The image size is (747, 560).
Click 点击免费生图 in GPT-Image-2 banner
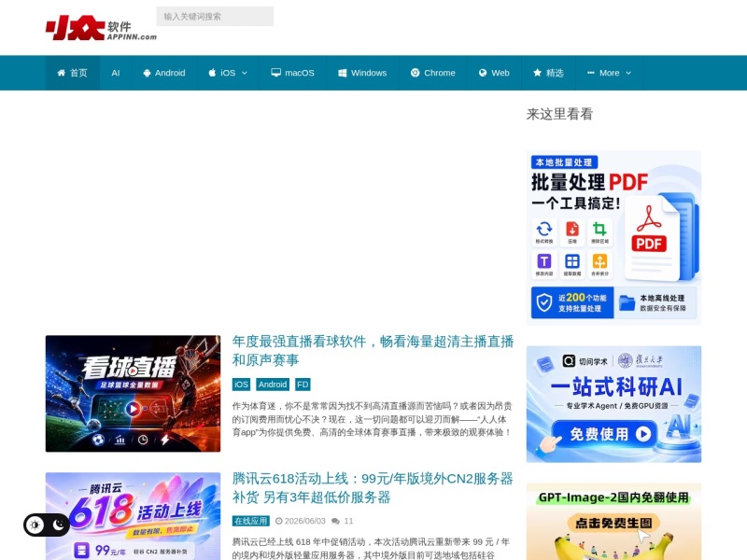pyautogui.click(x=613, y=523)
